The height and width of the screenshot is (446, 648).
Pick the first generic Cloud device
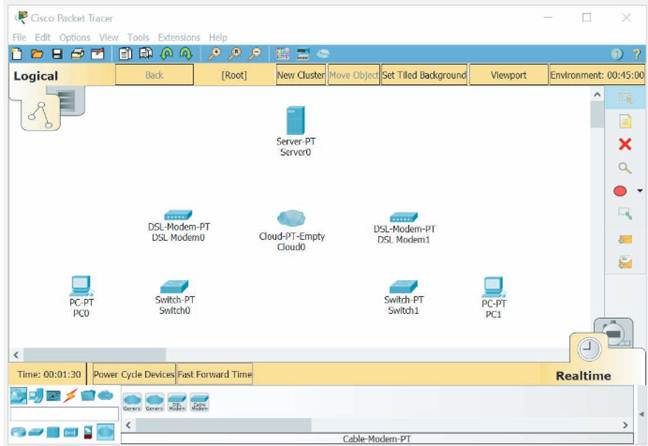pyautogui.click(x=132, y=402)
